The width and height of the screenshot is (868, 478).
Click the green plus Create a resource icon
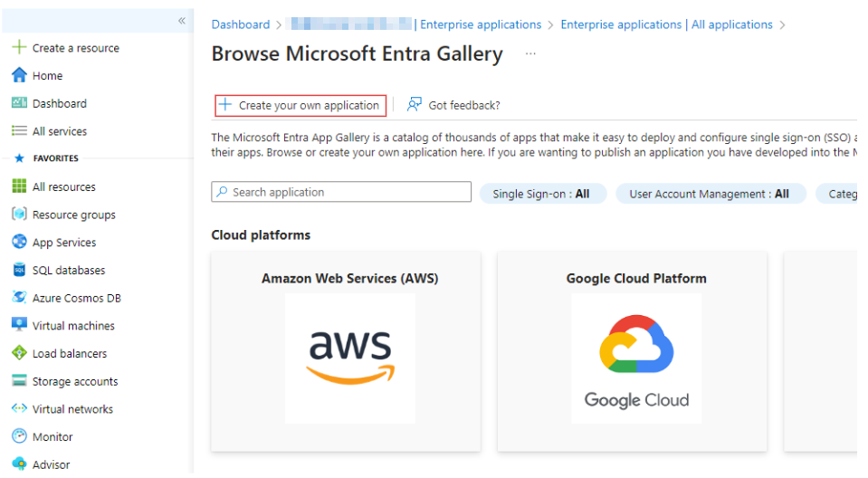[x=19, y=47]
